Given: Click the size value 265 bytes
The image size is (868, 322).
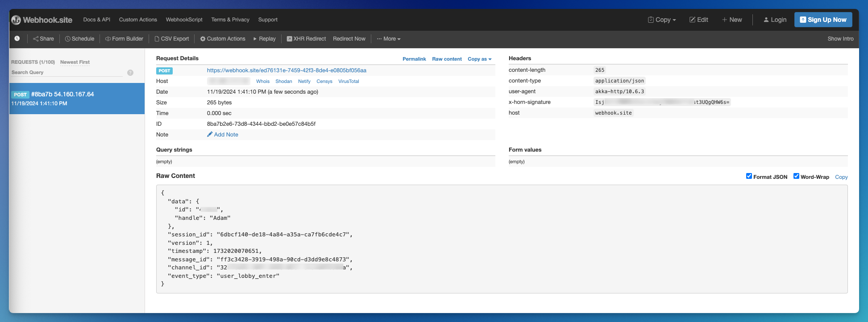Looking at the screenshot, I should (219, 103).
